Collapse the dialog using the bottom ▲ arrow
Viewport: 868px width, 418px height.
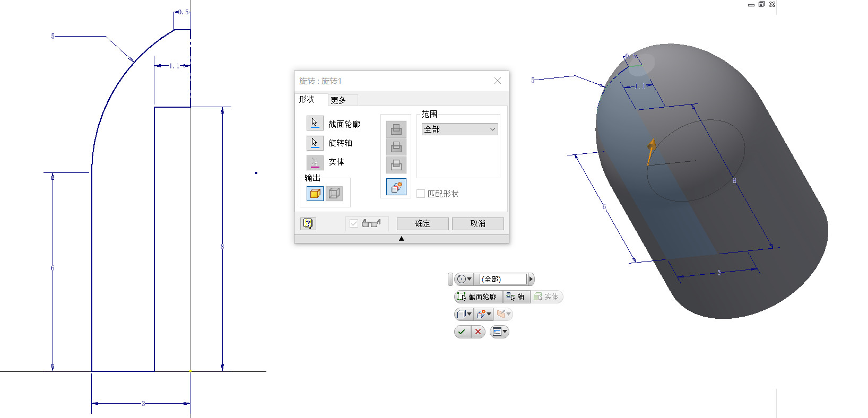click(402, 239)
